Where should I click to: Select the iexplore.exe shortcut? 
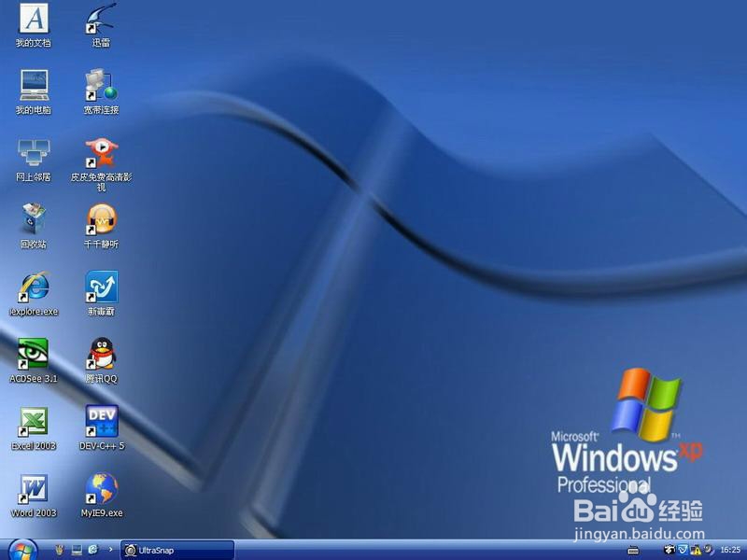34,293
